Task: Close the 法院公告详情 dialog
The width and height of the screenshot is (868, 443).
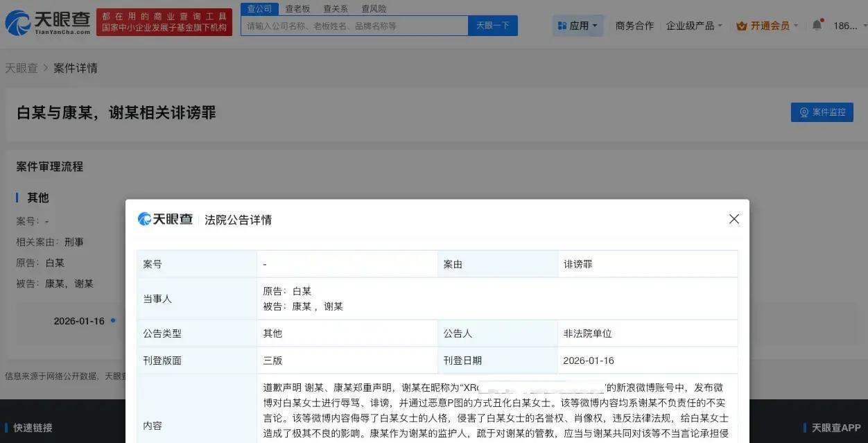Action: [734, 219]
